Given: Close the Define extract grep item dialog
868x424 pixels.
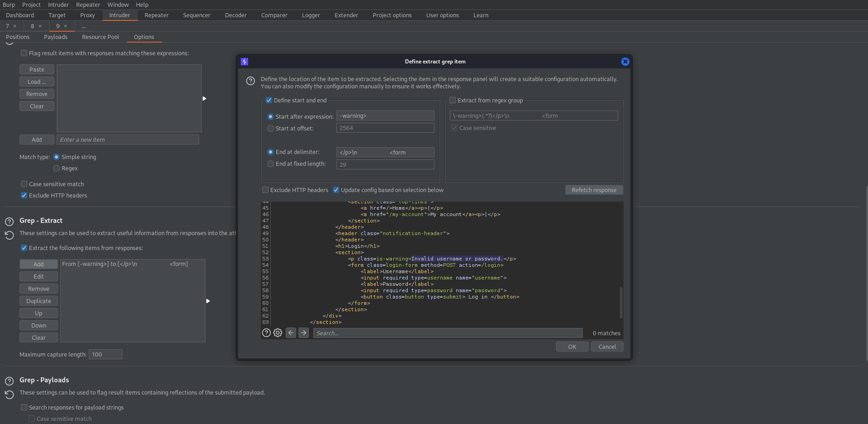Looking at the screenshot, I should pos(625,62).
